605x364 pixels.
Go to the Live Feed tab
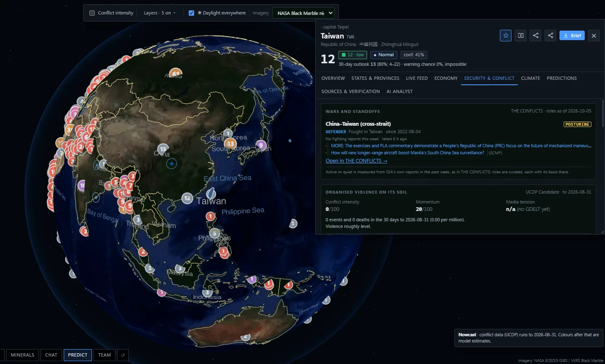[x=417, y=78]
